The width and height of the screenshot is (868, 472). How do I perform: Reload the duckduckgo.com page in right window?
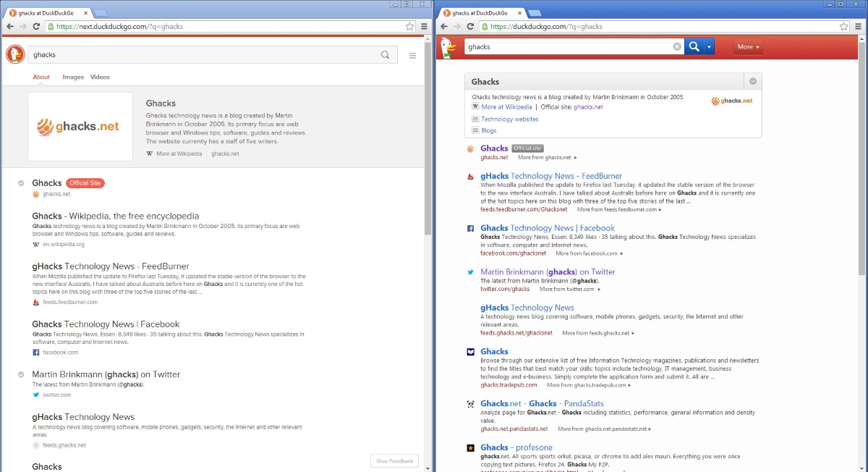pos(470,26)
